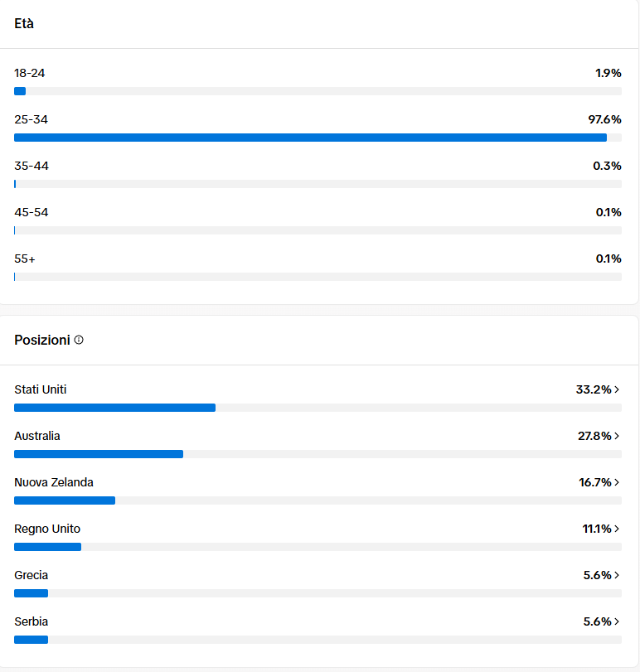Select the Australia location label
The width and height of the screenshot is (640, 672).
pyautogui.click(x=37, y=436)
